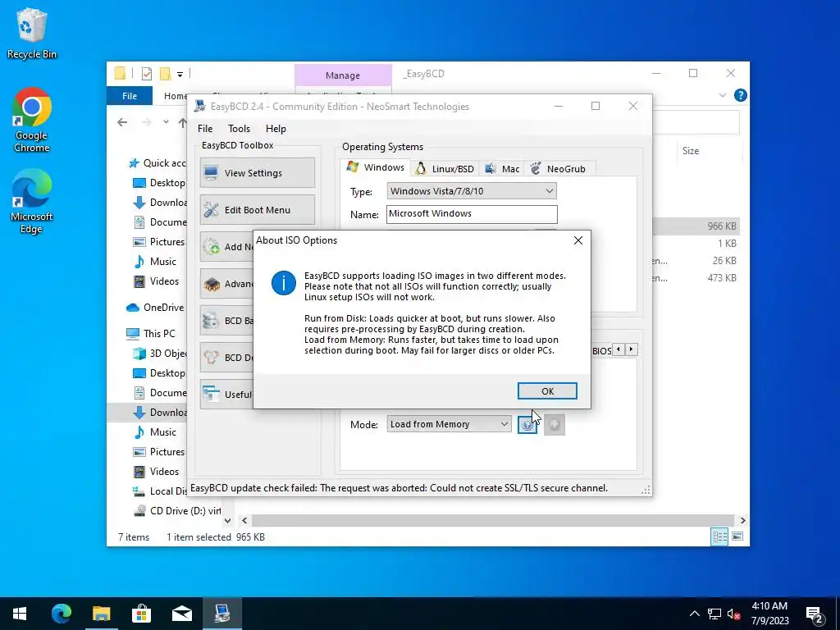Screen dimensions: 840x630
Task: Click the 473 KB file size cell
Action: click(x=722, y=277)
